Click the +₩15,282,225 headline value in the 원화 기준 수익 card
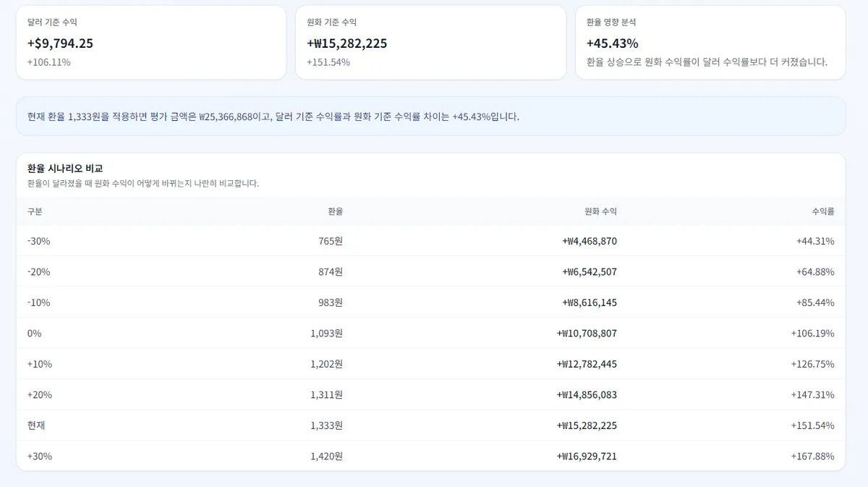868x487 pixels. click(346, 43)
